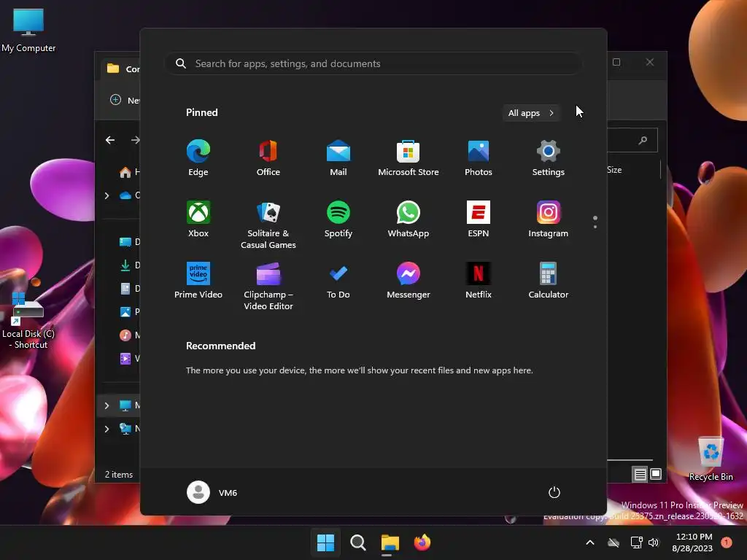This screenshot has height=560, width=747.
Task: Click the Size column header in File Explorer
Action: [x=614, y=169]
